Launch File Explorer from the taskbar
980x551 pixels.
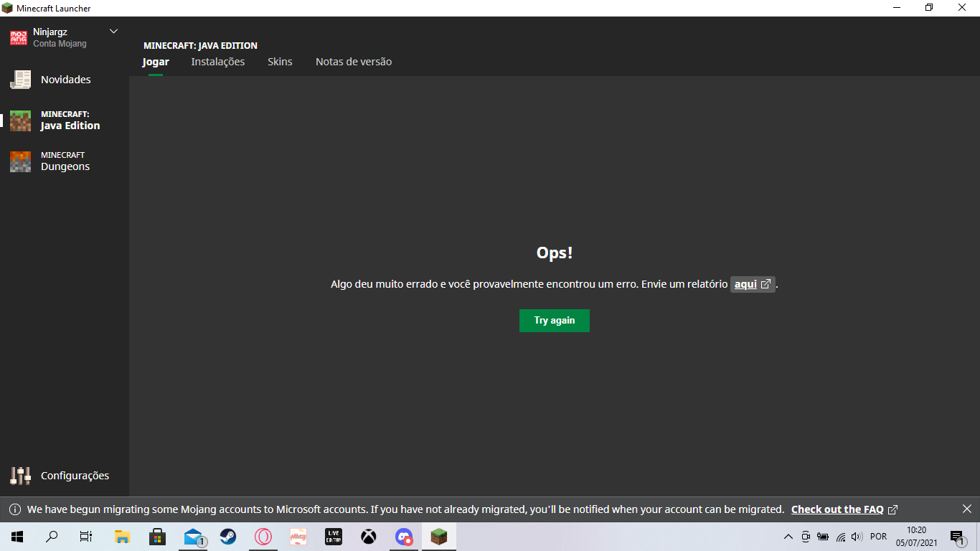(122, 537)
